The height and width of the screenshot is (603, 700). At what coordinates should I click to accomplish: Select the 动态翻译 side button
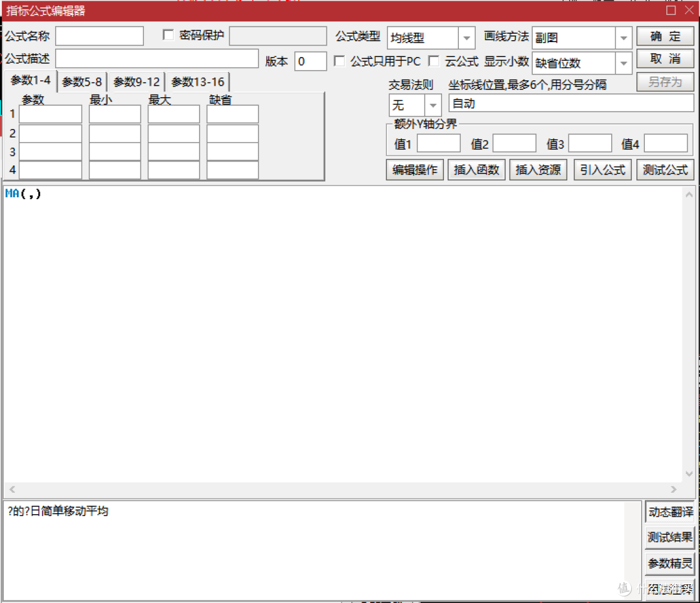coord(670,512)
